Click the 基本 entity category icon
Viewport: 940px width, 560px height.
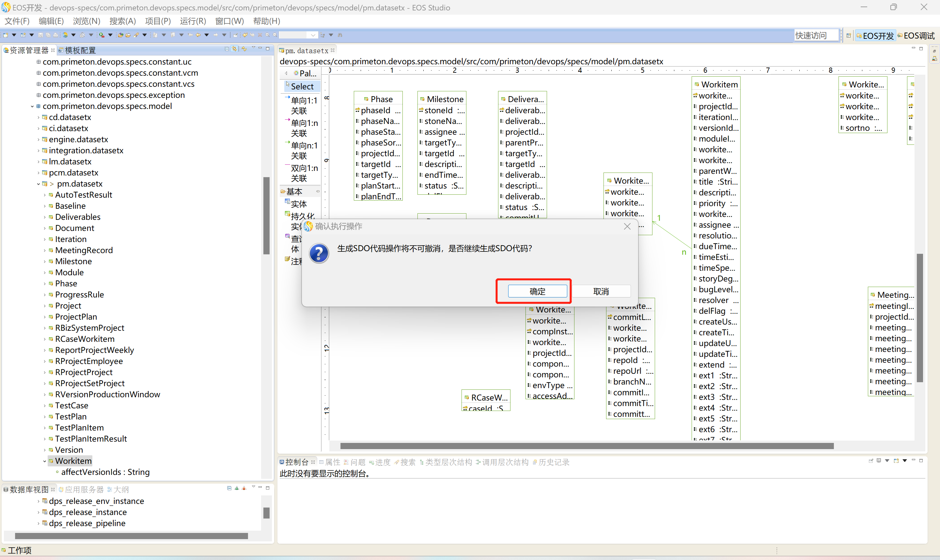coord(286,191)
